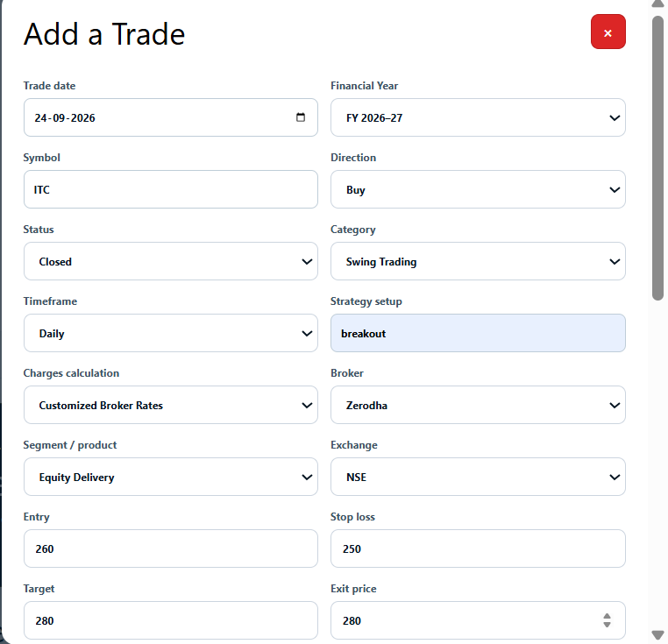This screenshot has height=644, width=668.
Task: Decrease Exit price with down stepper arrow
Action: pos(607,625)
